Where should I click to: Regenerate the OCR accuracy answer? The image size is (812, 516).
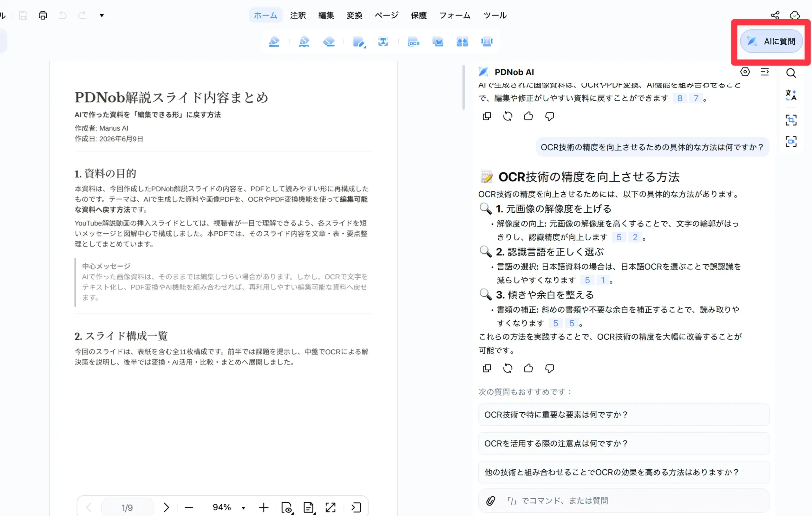pos(507,368)
